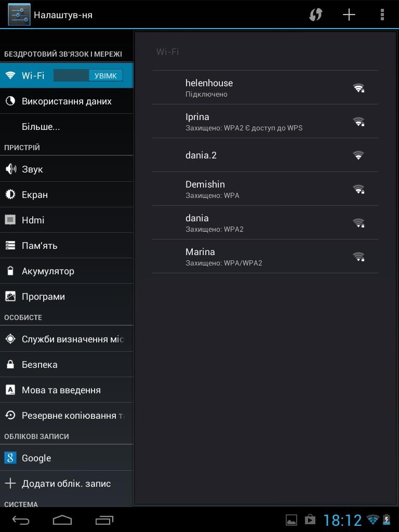Open Звук sound settings
This screenshot has width=399, height=532.
(x=32, y=169)
